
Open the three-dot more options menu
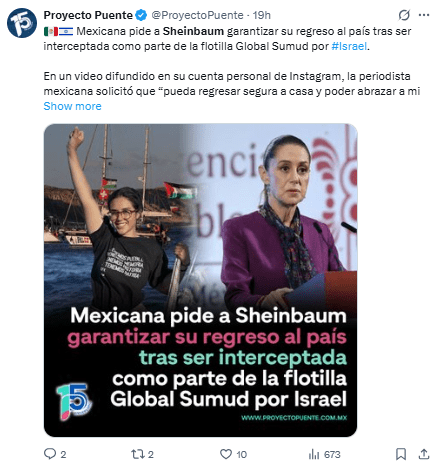click(424, 15)
